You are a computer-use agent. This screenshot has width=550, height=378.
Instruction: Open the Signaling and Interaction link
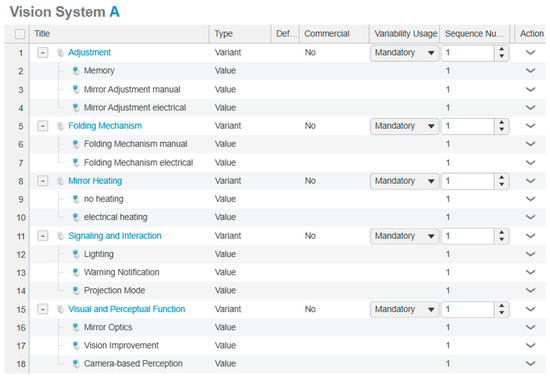pos(115,236)
